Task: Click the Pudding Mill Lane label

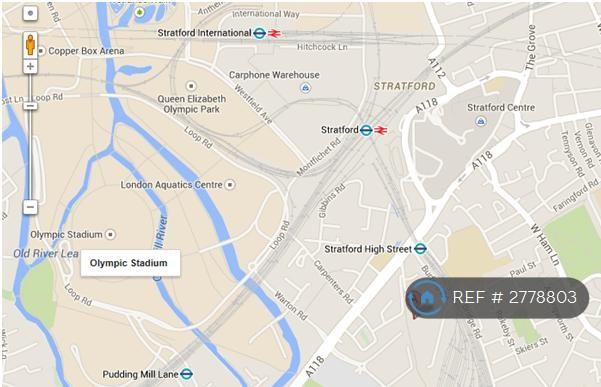Action: [x=140, y=374]
